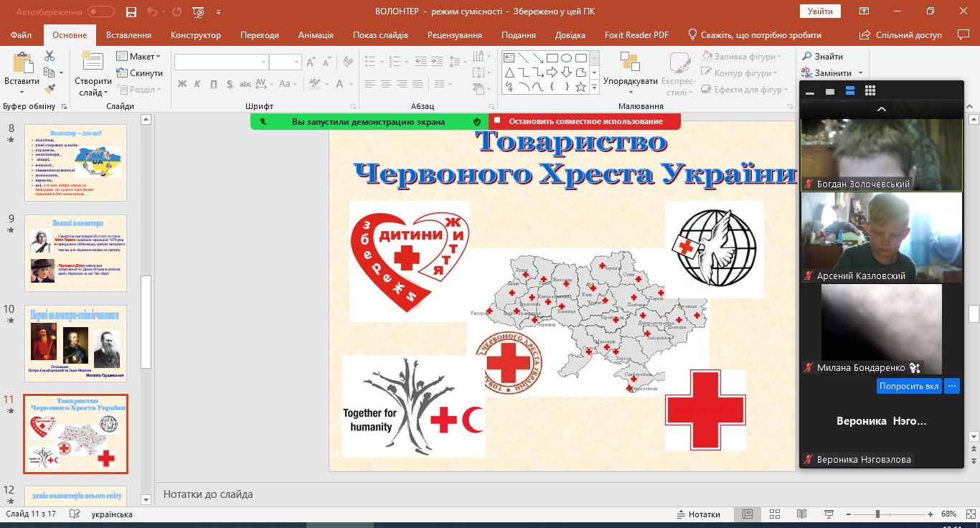Click the Copy icon in clipboard group
This screenshot has height=528, width=980.
pos(50,72)
